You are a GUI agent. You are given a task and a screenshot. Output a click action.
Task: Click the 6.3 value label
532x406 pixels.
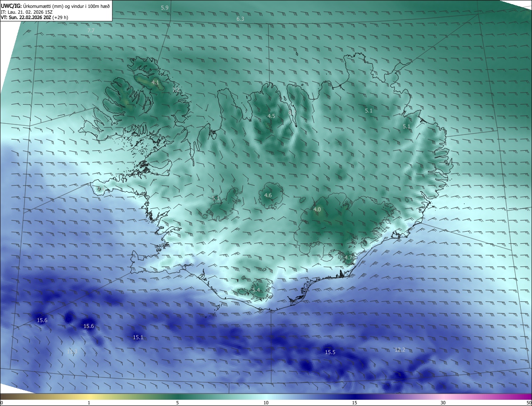click(x=240, y=19)
